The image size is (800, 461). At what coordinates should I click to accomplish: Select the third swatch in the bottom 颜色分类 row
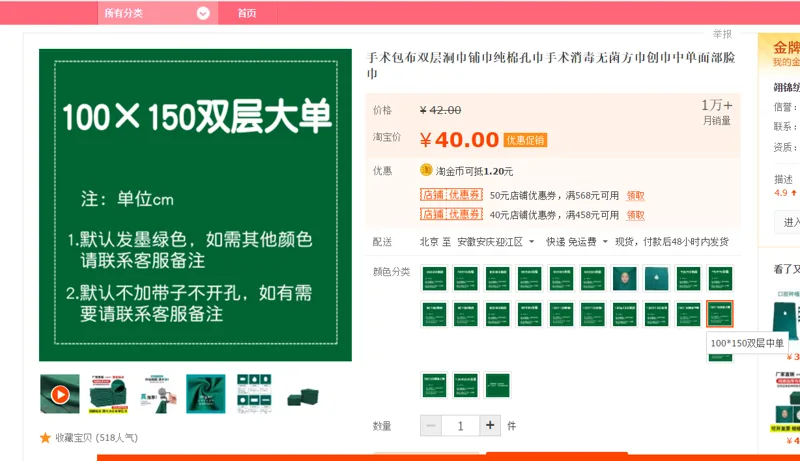point(497,385)
